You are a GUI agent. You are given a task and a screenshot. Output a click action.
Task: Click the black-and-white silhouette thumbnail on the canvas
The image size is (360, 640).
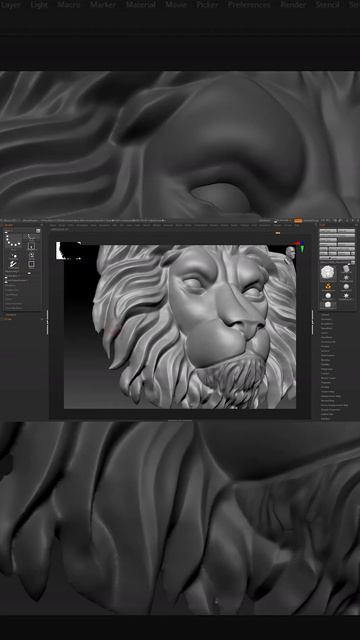(x=69, y=251)
